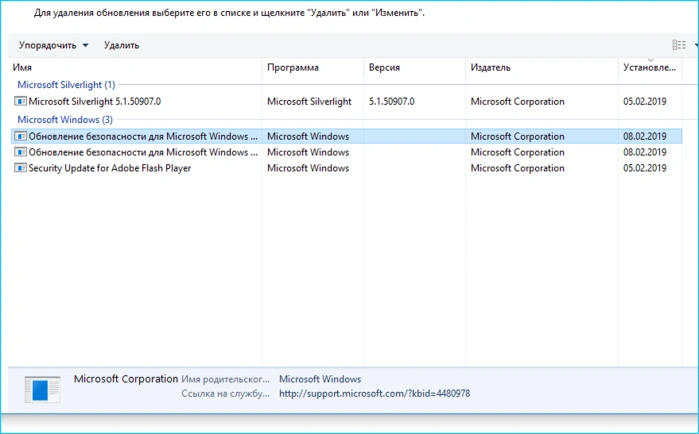
Task: Select the Security Update for Adobe Flash Player row
Action: [x=346, y=168]
